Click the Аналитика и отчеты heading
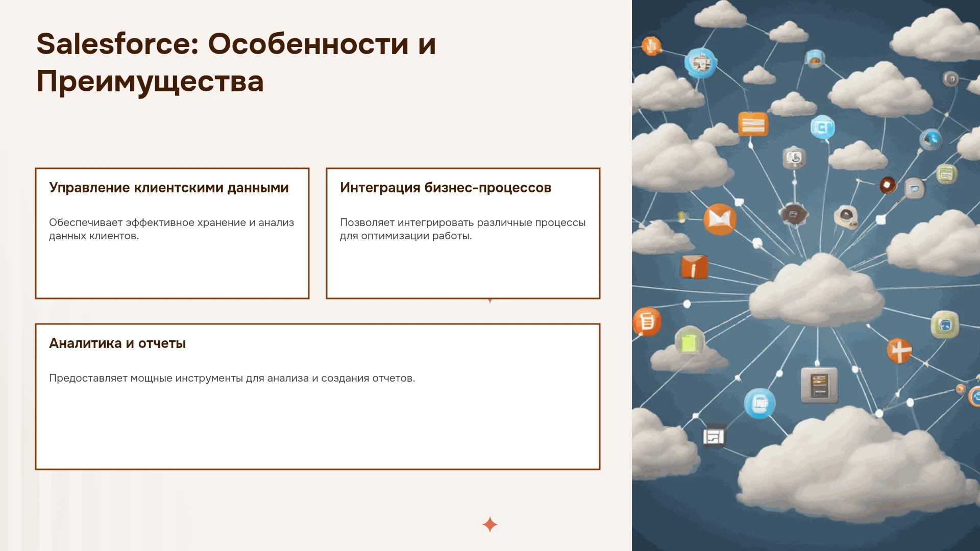Screen dimensions: 980x551 pyautogui.click(x=117, y=343)
